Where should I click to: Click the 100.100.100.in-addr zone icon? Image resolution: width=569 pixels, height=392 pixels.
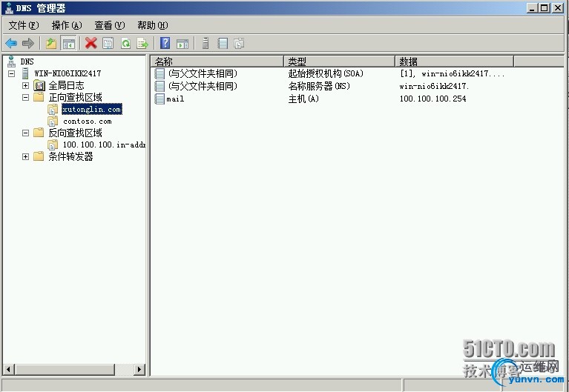pyautogui.click(x=53, y=144)
